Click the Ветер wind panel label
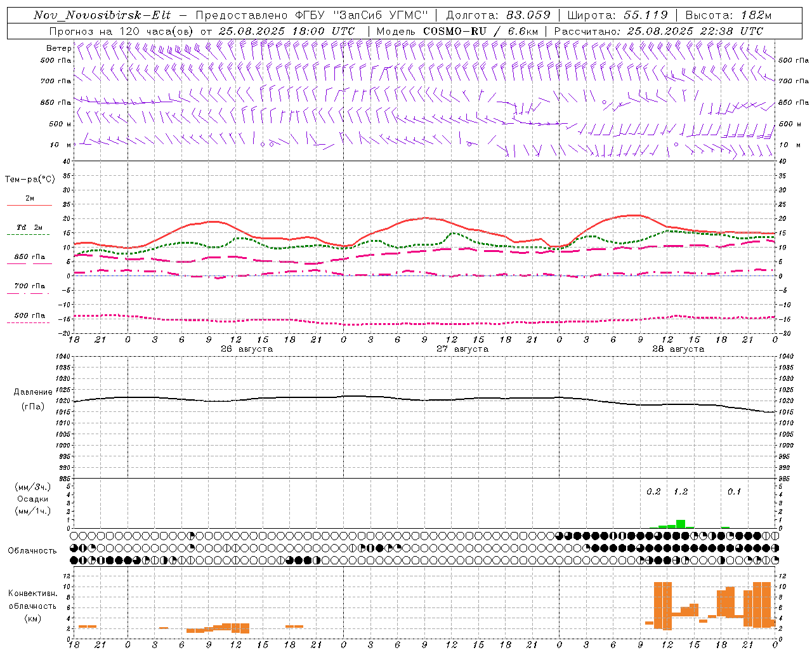Screen dimensions: 812x650 [58, 48]
